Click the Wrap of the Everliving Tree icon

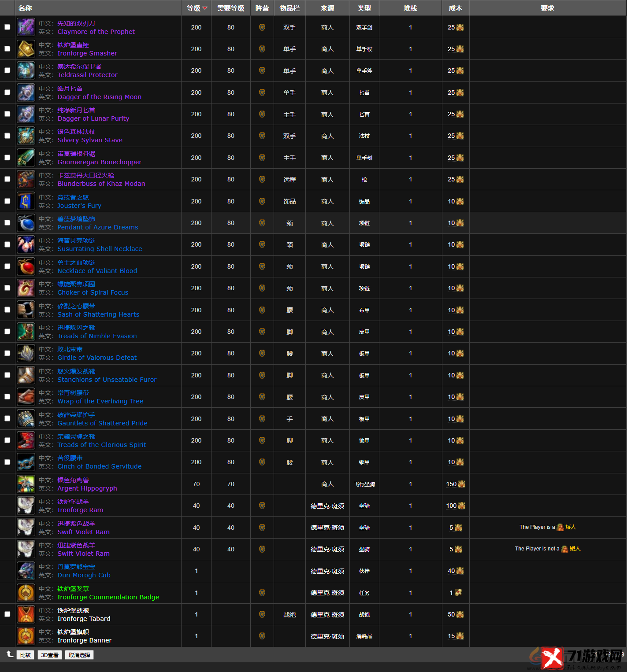26,397
